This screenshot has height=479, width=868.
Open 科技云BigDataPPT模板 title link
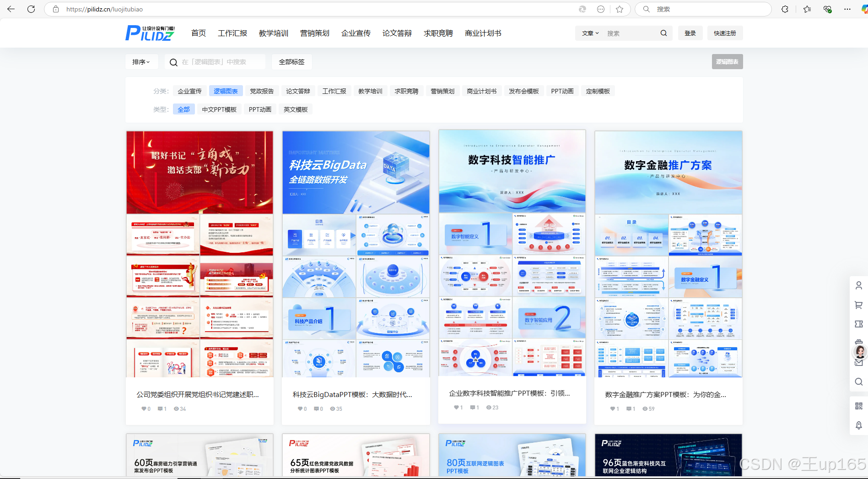coord(352,394)
